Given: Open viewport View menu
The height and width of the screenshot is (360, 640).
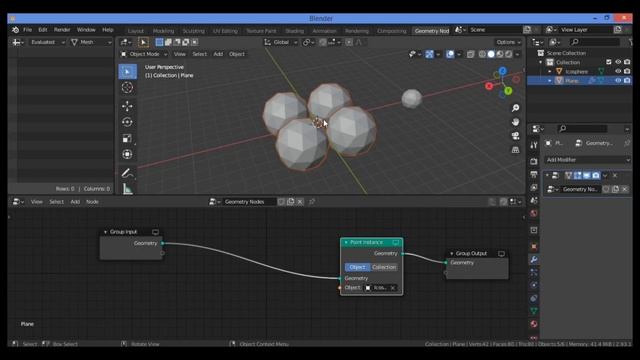Looking at the screenshot, I should (180, 54).
